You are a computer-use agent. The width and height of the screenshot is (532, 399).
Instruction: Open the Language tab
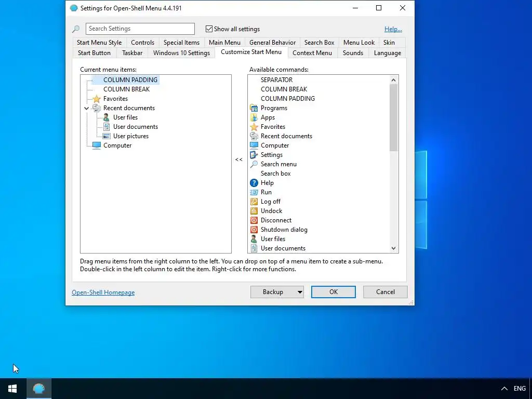[x=388, y=53]
